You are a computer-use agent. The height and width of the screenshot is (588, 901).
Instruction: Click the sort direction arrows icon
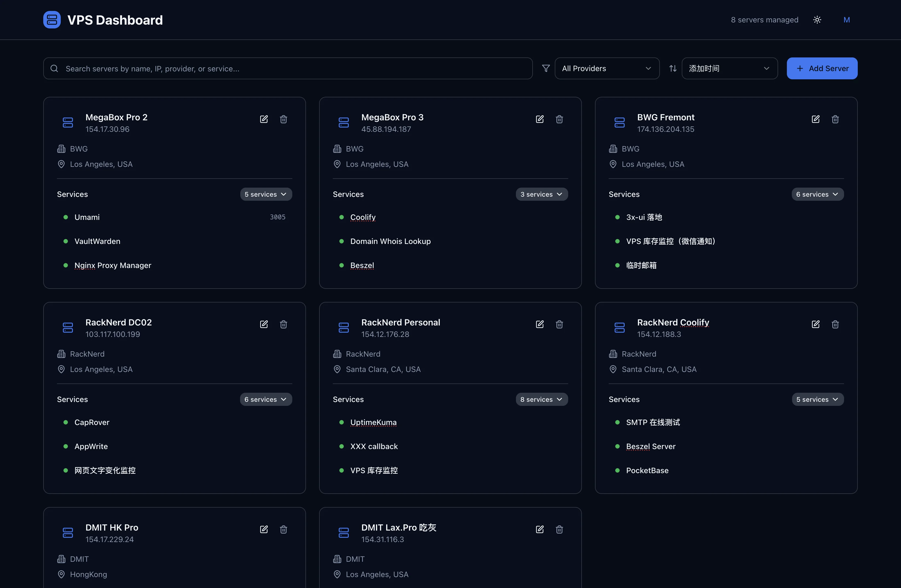pyautogui.click(x=673, y=68)
